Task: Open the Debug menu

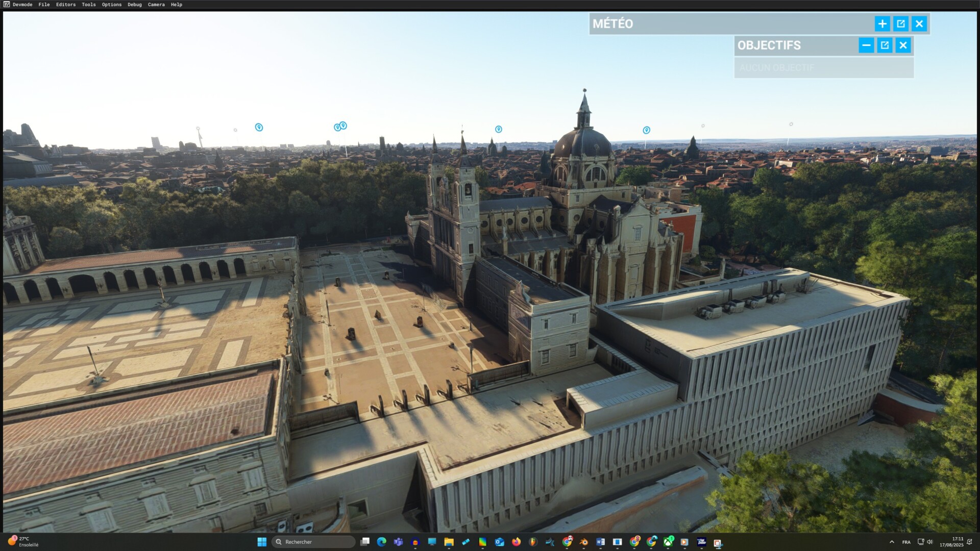Action: (x=135, y=5)
